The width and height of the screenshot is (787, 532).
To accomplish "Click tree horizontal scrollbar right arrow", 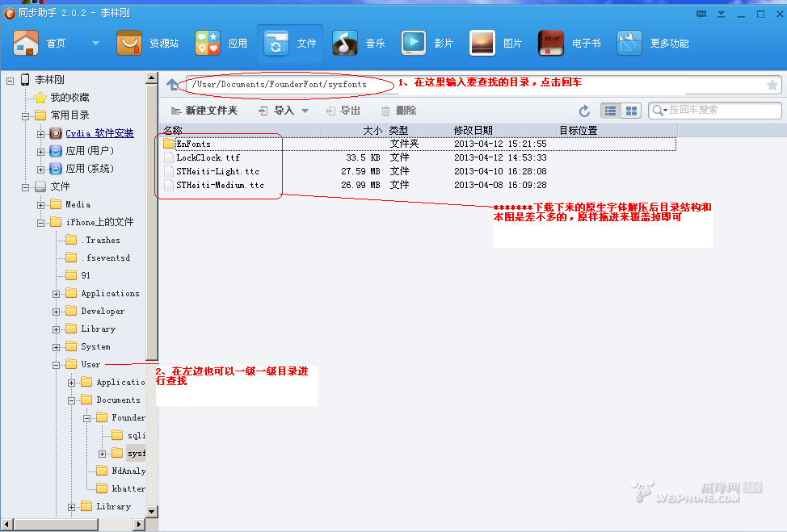I will click(x=139, y=525).
